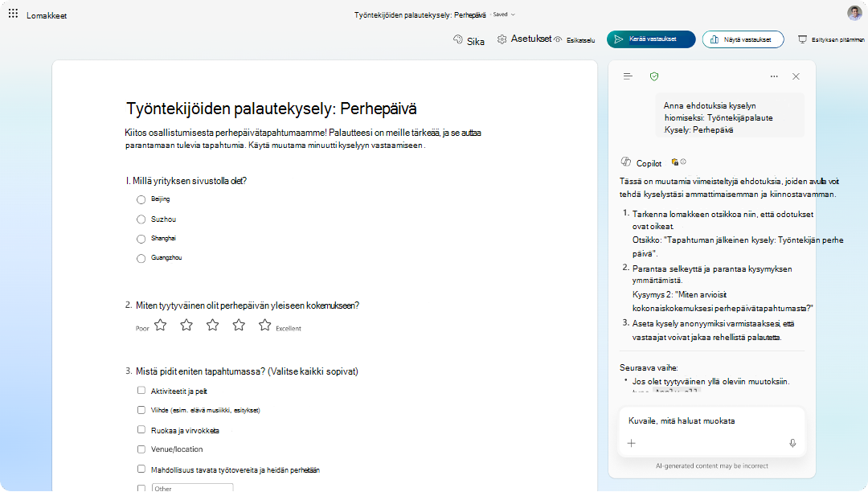Image resolution: width=868 pixels, height=492 pixels.
Task: Click the user profile avatar
Action: point(854,14)
